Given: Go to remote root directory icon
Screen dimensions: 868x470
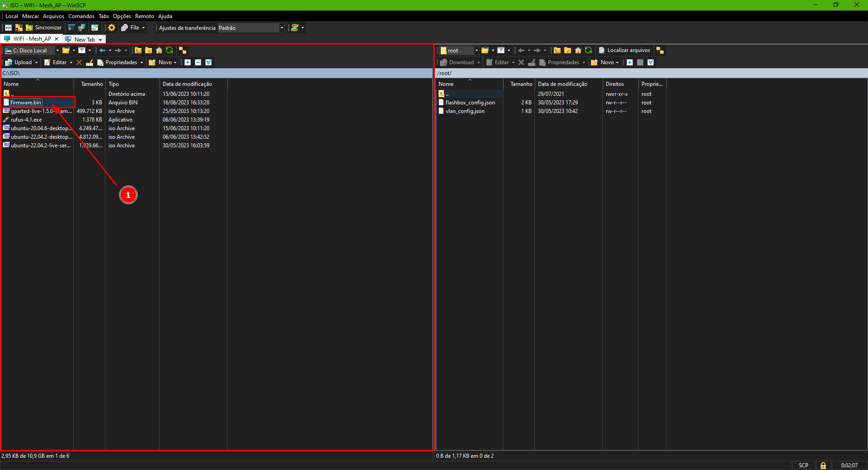Looking at the screenshot, I should coord(567,50).
